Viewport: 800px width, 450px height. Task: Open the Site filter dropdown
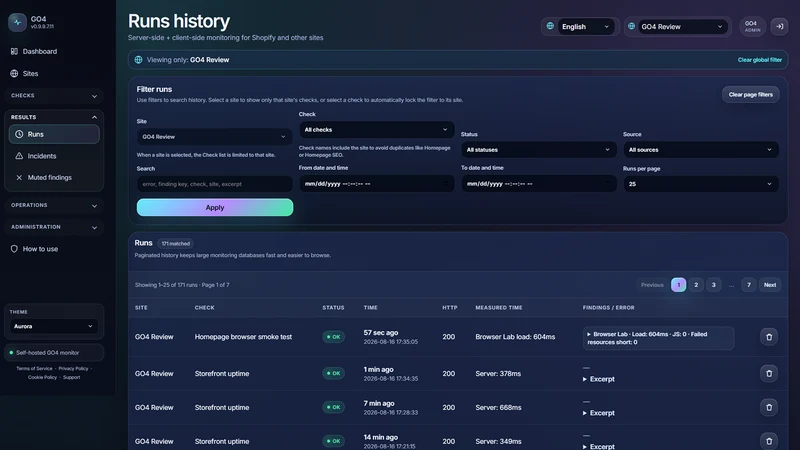214,137
